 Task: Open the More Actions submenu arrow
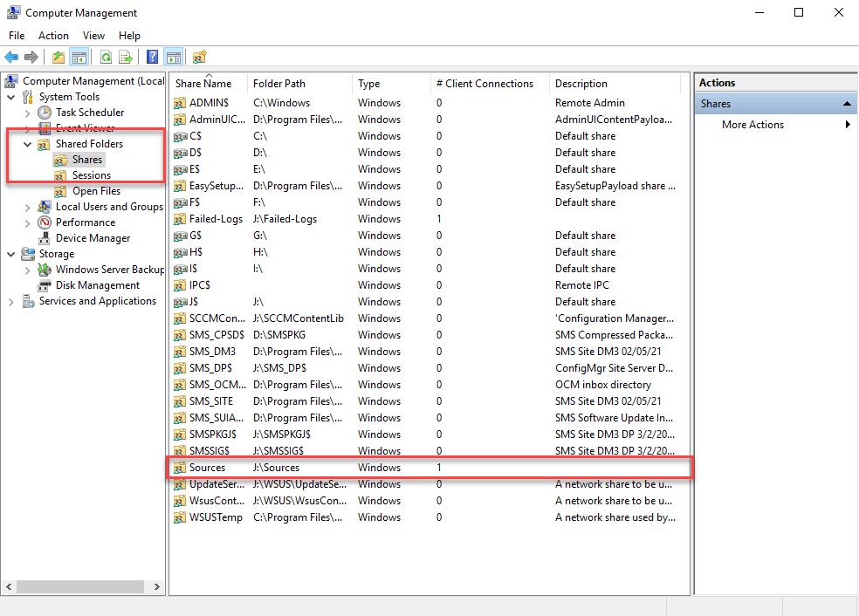coord(848,124)
